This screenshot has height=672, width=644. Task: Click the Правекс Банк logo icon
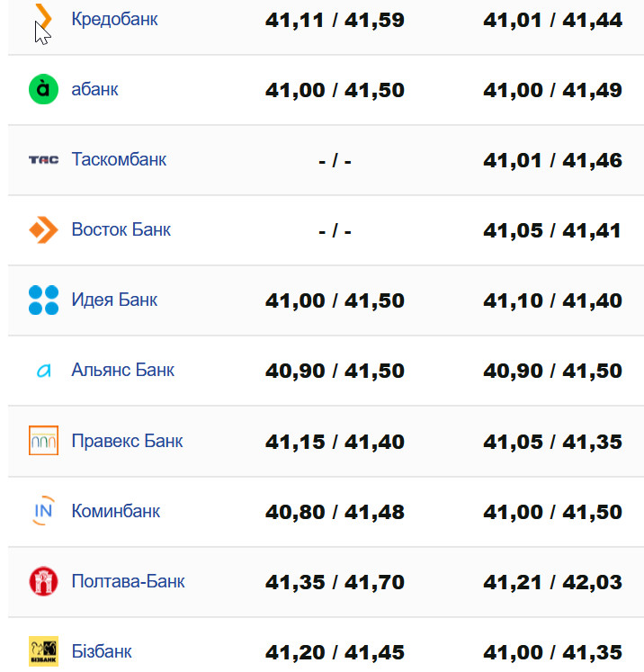point(43,441)
